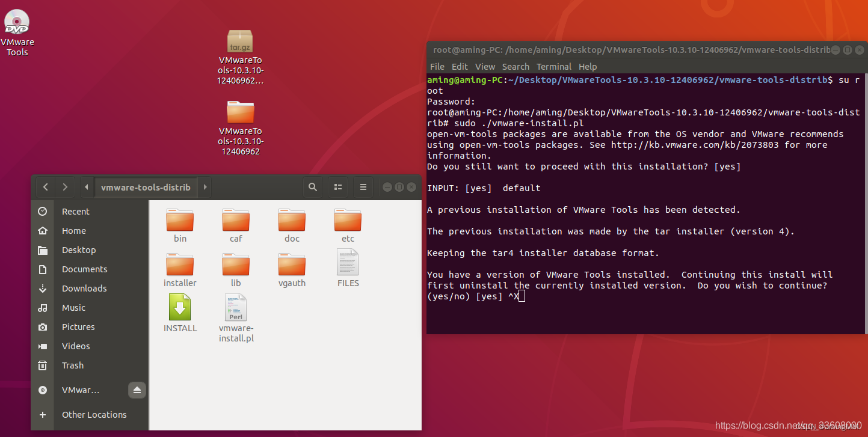Click the terminal title bar text

(x=632, y=50)
